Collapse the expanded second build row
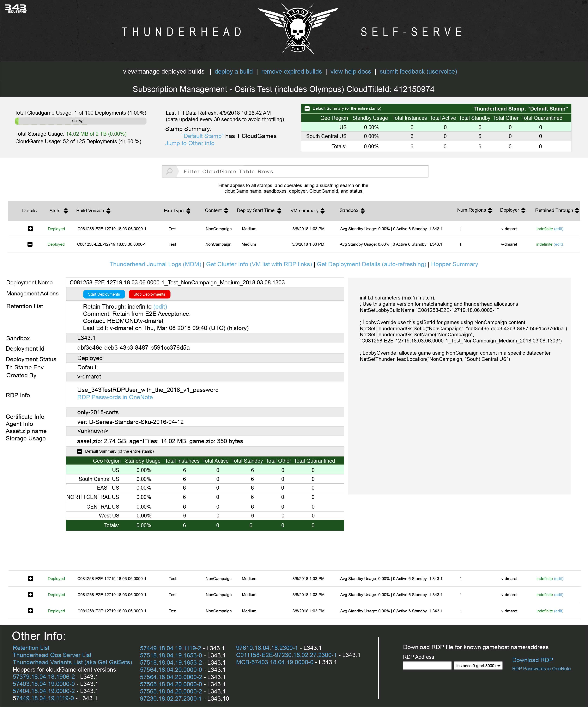588x707 pixels. 30,245
